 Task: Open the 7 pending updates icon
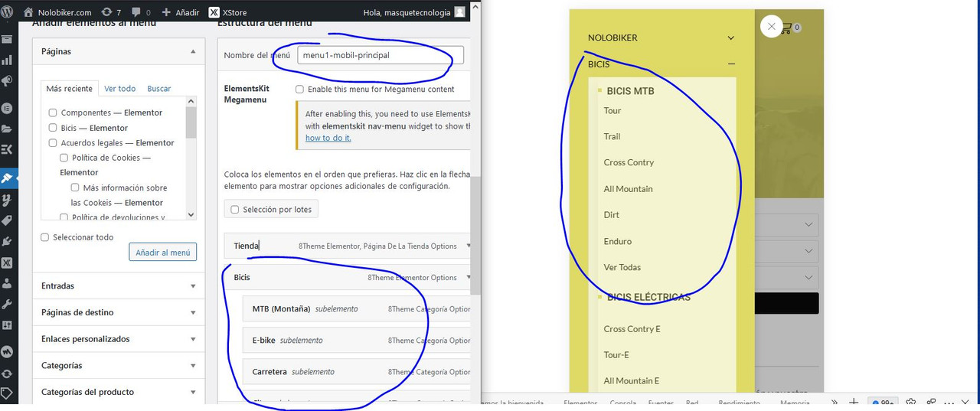pos(111,12)
